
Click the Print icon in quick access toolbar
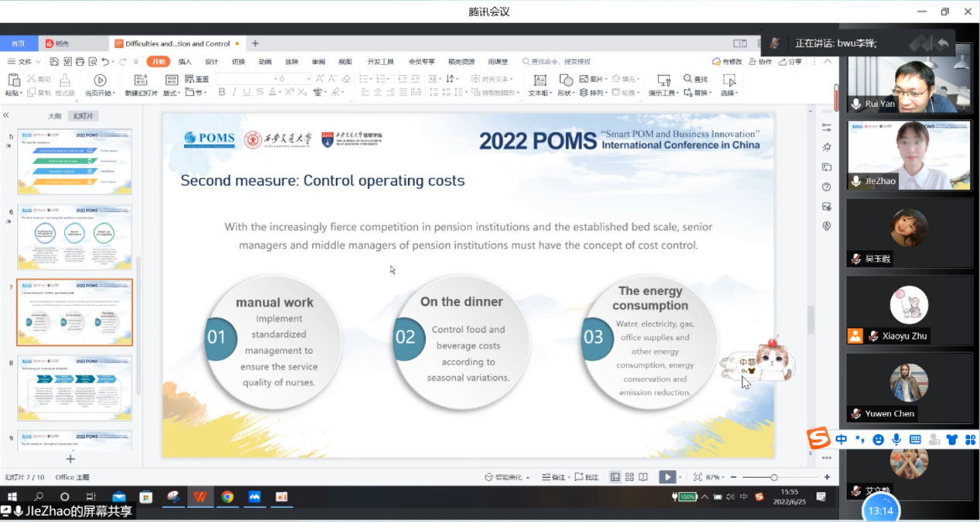pyautogui.click(x=80, y=62)
